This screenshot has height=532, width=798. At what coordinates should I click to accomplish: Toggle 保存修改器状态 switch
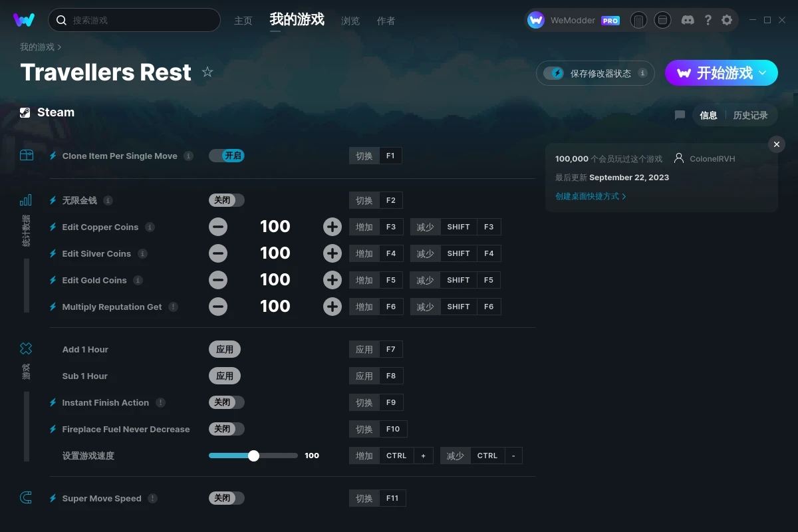pos(553,73)
